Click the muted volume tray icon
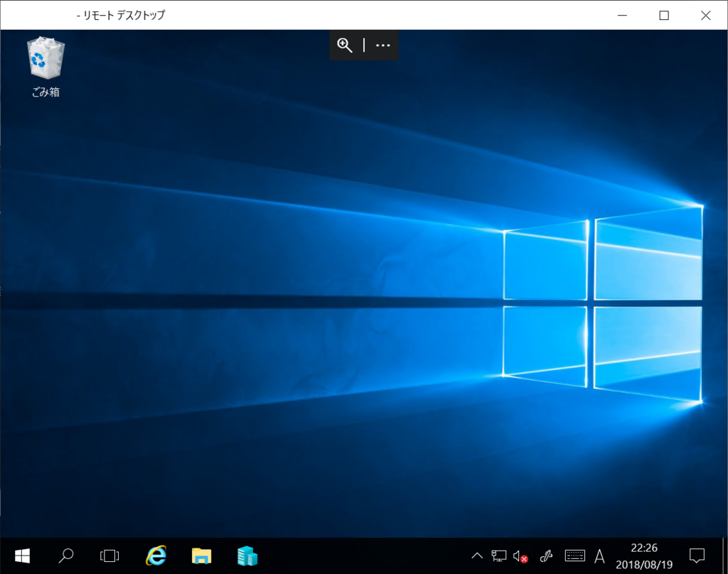This screenshot has height=574, width=728. coord(520,556)
